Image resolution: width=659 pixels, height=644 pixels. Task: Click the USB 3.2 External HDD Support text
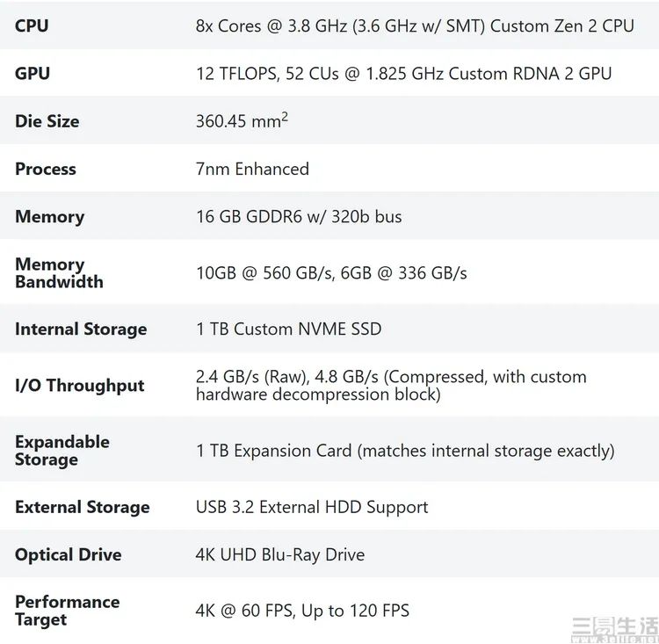tap(312, 507)
